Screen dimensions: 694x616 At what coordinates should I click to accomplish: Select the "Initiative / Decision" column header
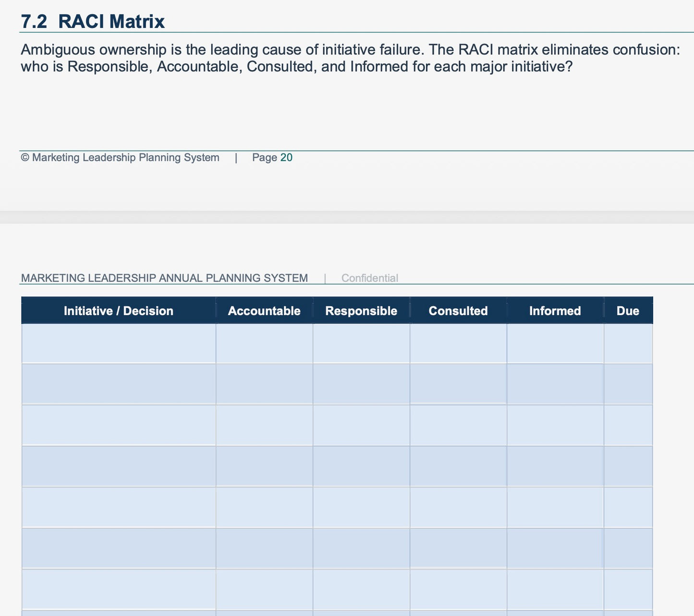[x=119, y=311]
